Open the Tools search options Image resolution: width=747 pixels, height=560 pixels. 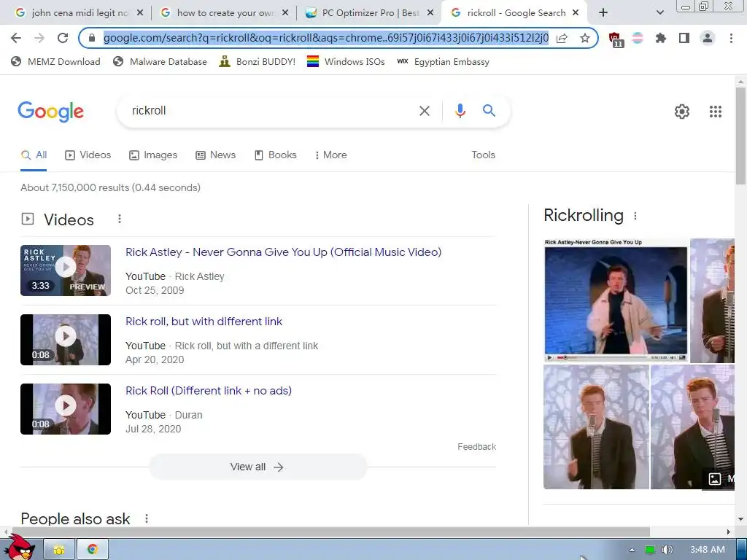483,155
